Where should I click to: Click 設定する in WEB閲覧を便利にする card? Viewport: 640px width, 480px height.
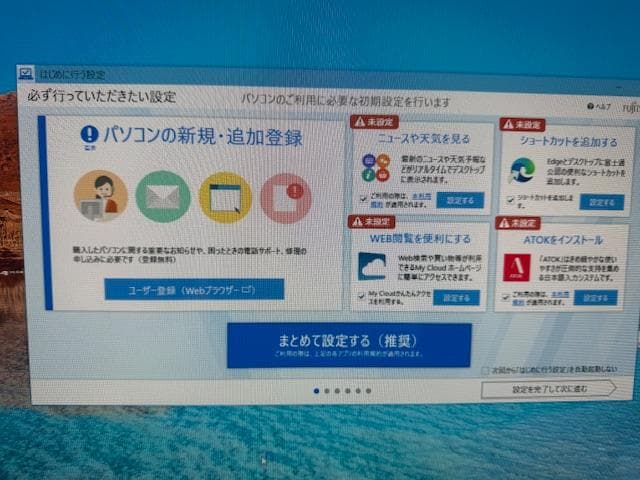(456, 298)
